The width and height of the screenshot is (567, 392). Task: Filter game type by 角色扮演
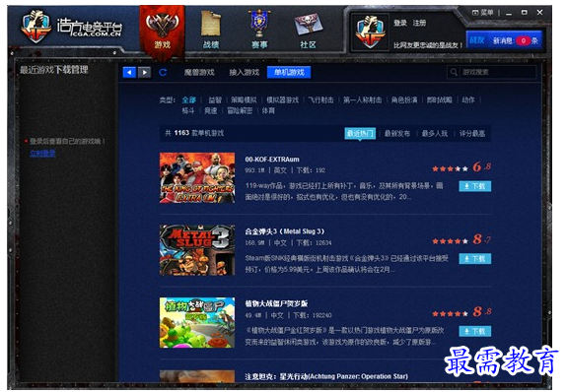[x=404, y=99]
